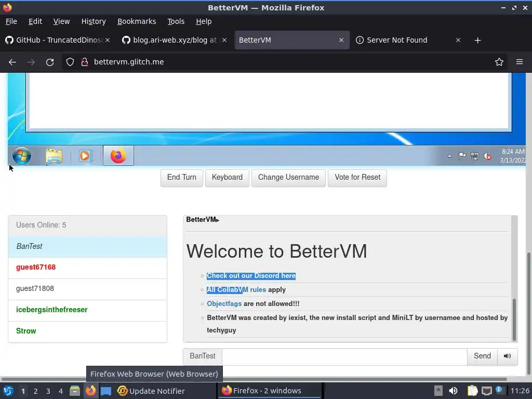Click the Windows 7 Start orb in the VM
The image size is (532, 399).
[22, 156]
